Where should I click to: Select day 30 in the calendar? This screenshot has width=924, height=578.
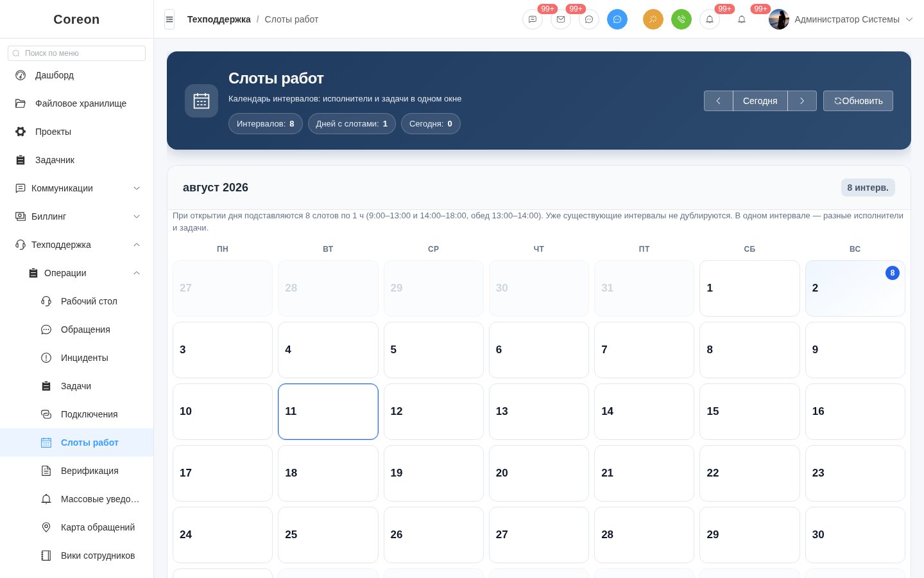point(855,535)
